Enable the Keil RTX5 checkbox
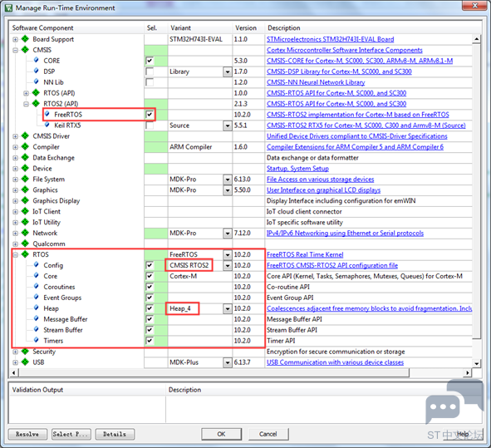This screenshot has width=491, height=448. click(x=150, y=125)
